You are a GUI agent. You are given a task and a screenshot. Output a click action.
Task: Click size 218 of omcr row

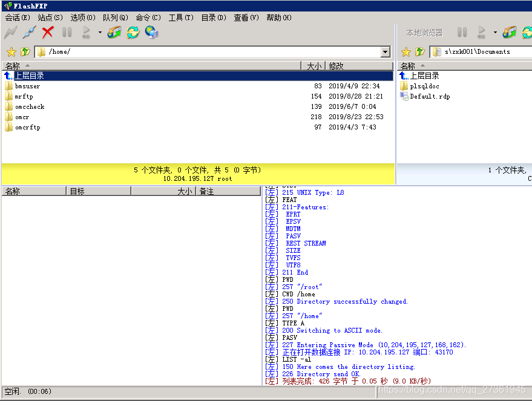click(316, 117)
